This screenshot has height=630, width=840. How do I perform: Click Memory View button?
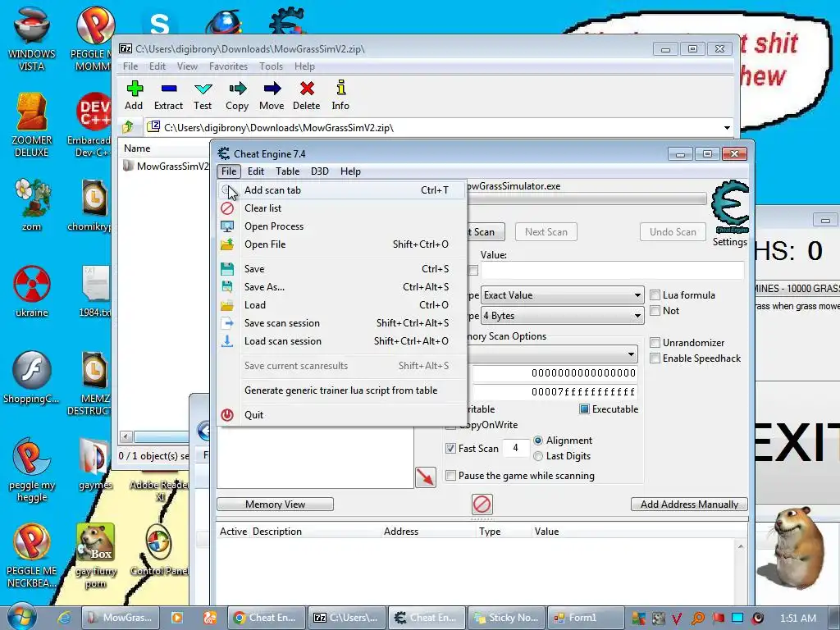(275, 504)
